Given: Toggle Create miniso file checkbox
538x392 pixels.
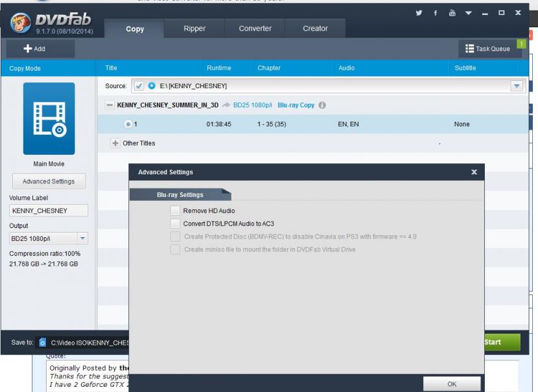Looking at the screenshot, I should pos(175,249).
